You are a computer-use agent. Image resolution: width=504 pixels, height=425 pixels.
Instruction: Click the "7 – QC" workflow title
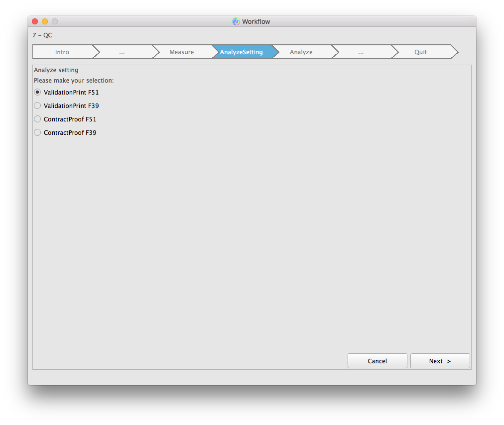click(42, 35)
